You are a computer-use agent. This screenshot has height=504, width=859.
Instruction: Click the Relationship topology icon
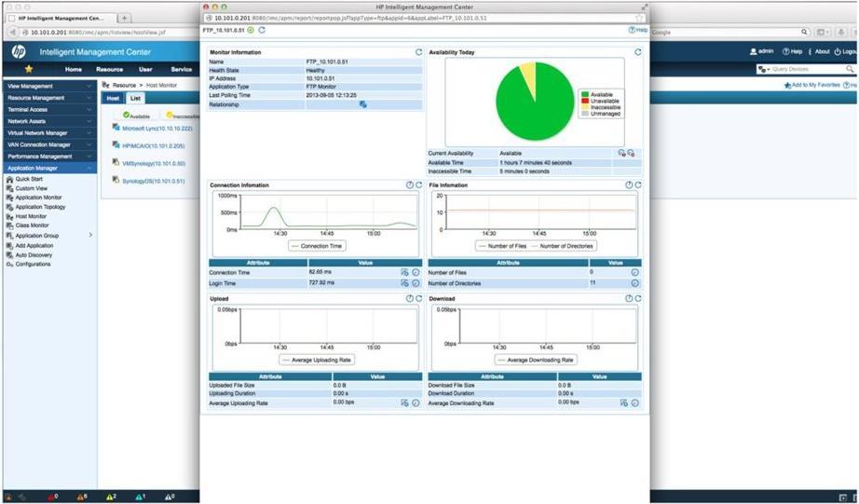tap(362, 104)
